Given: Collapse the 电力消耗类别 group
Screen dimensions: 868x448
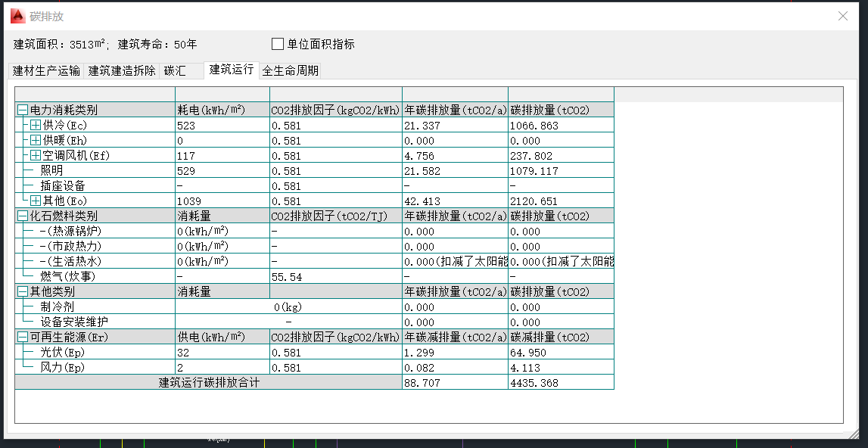Looking at the screenshot, I should [x=23, y=110].
